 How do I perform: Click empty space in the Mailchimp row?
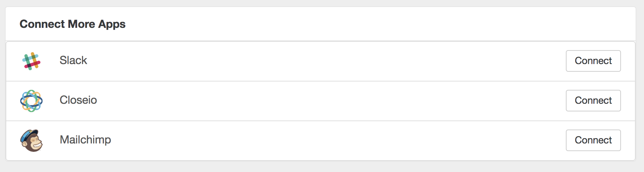(314, 140)
